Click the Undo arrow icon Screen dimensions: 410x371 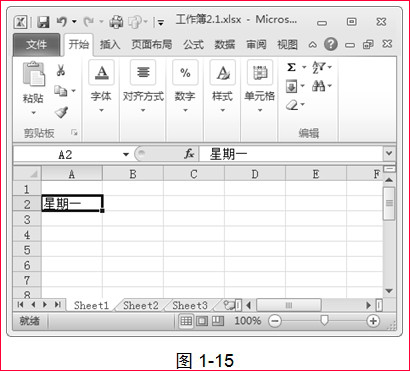(61, 22)
